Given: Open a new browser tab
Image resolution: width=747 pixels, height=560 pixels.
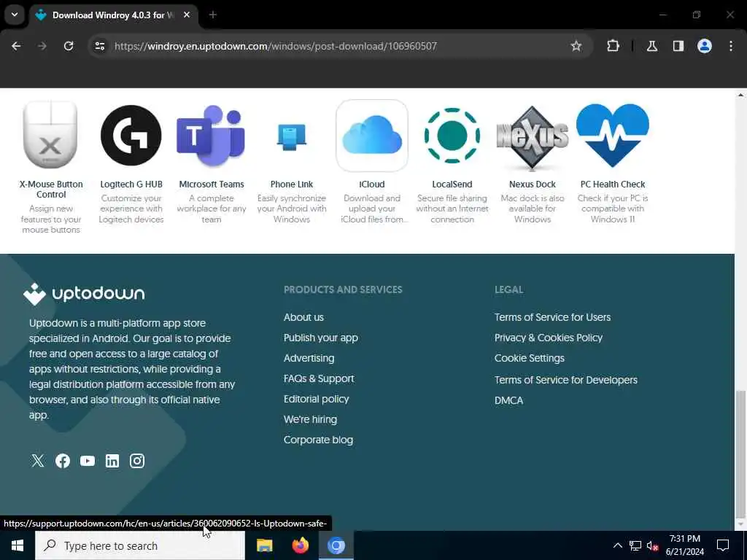Looking at the screenshot, I should 213,15.
